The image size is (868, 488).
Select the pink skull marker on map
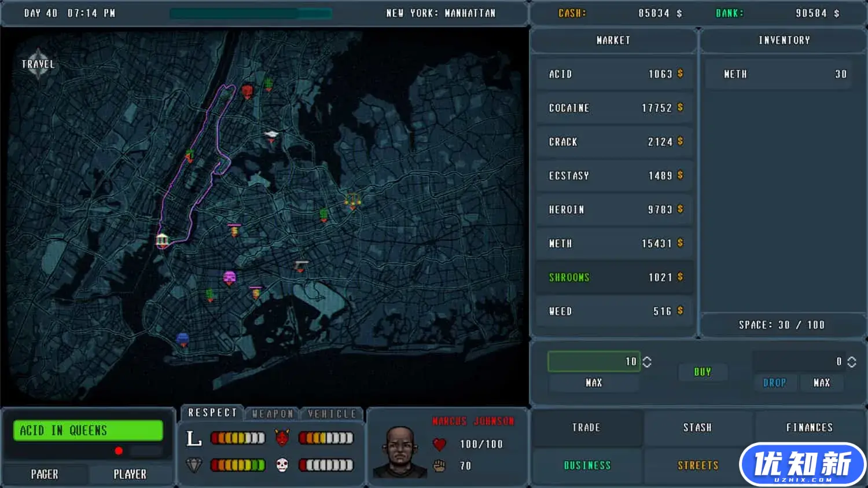click(230, 278)
